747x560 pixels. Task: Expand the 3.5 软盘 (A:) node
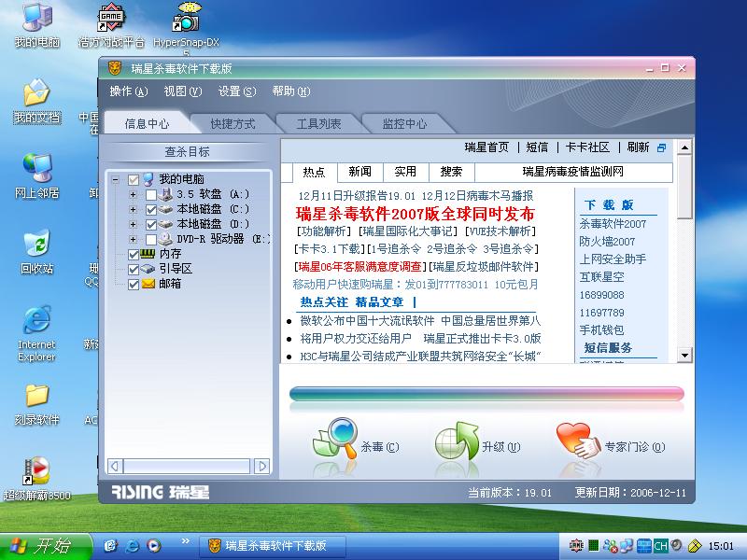pos(133,194)
